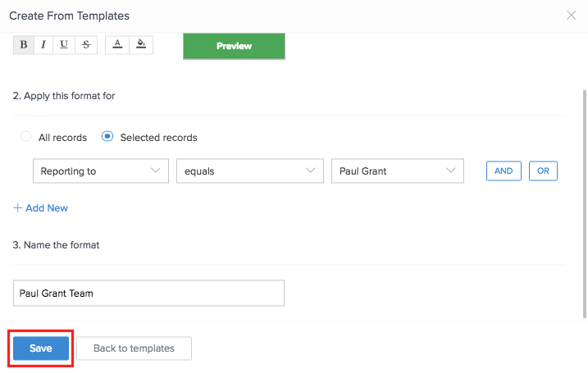Save the format
Image resolution: width=588 pixels, height=373 pixels.
click(41, 348)
